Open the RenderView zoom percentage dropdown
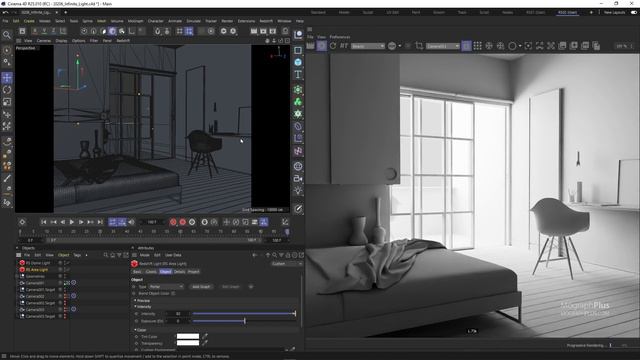640x360 pixels. tap(624, 46)
